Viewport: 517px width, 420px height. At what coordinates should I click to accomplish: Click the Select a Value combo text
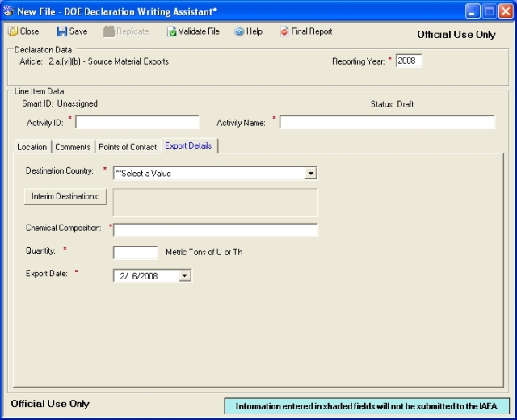click(144, 174)
